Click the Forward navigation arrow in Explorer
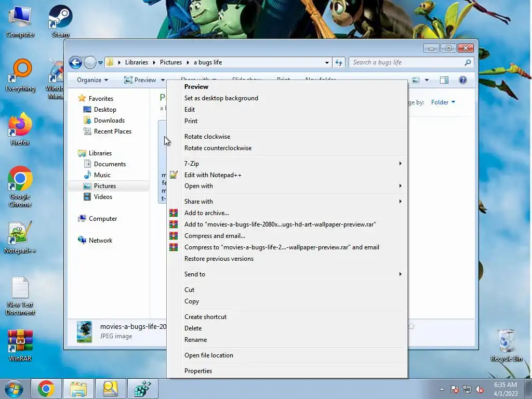Image resolution: width=532 pixels, height=399 pixels. tap(90, 62)
